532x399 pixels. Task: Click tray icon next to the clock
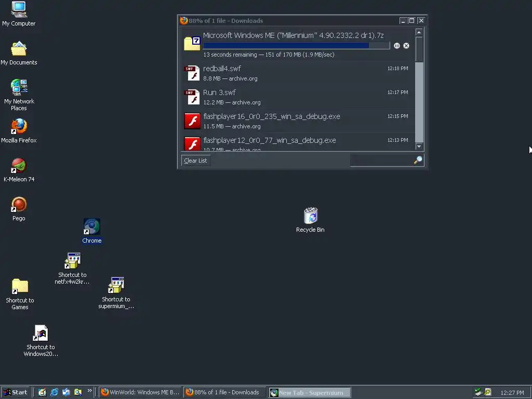pos(487,392)
